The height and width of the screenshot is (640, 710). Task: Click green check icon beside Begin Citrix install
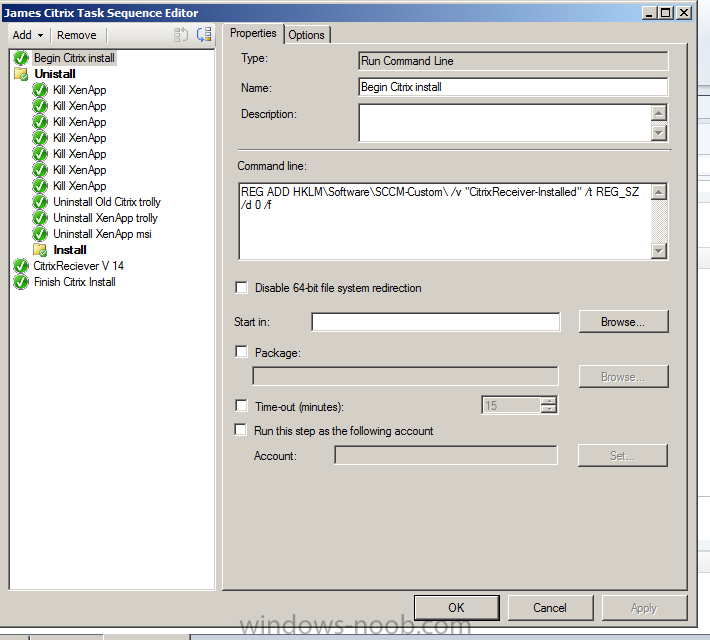click(21, 58)
